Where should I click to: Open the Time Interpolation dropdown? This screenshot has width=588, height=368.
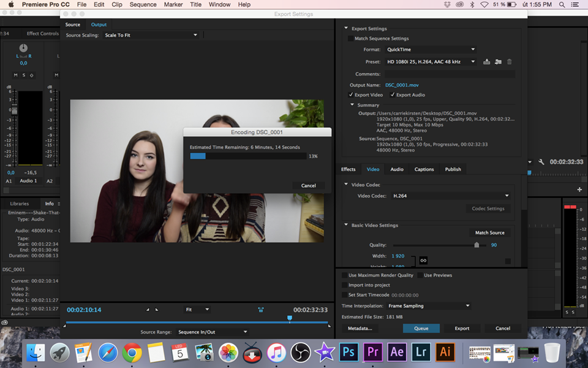tap(428, 306)
